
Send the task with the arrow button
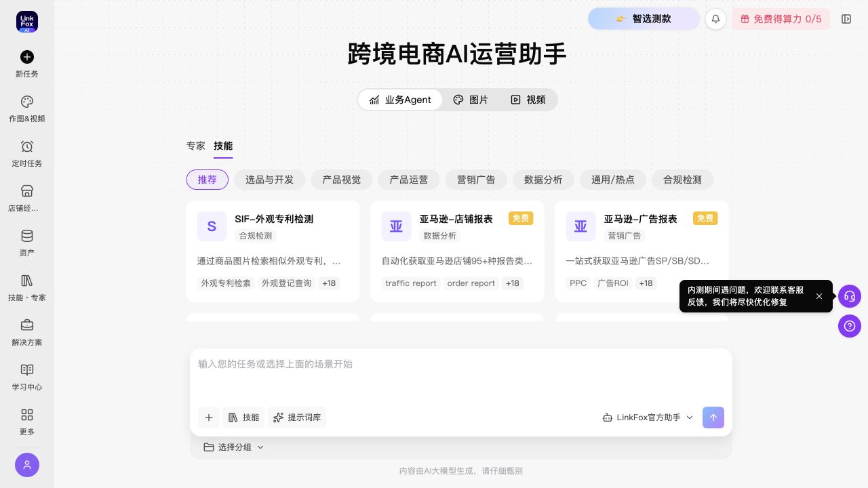coord(713,418)
